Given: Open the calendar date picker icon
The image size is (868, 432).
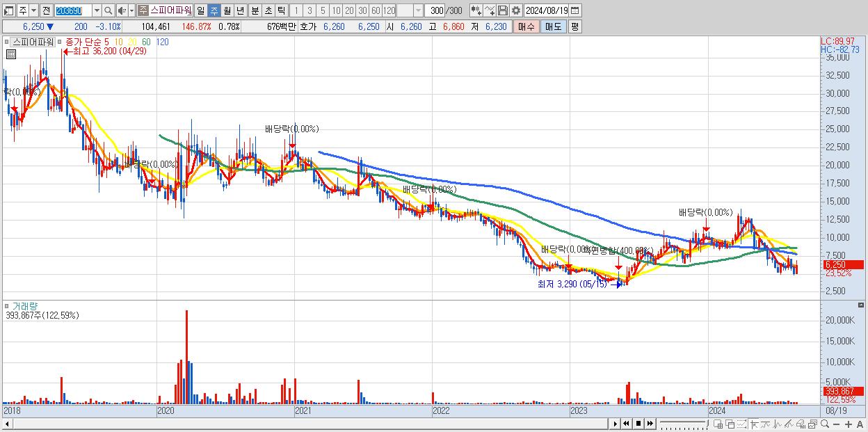Looking at the screenshot, I should tap(574, 10).
